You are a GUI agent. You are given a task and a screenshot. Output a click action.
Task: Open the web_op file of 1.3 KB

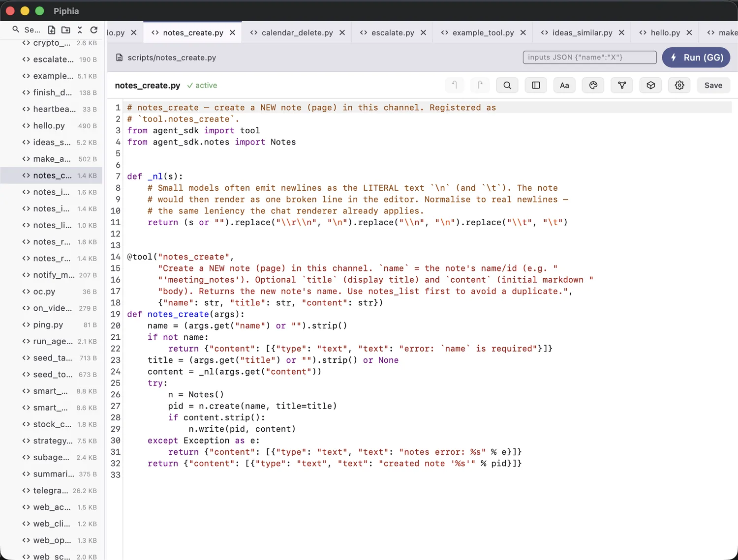coord(52,540)
